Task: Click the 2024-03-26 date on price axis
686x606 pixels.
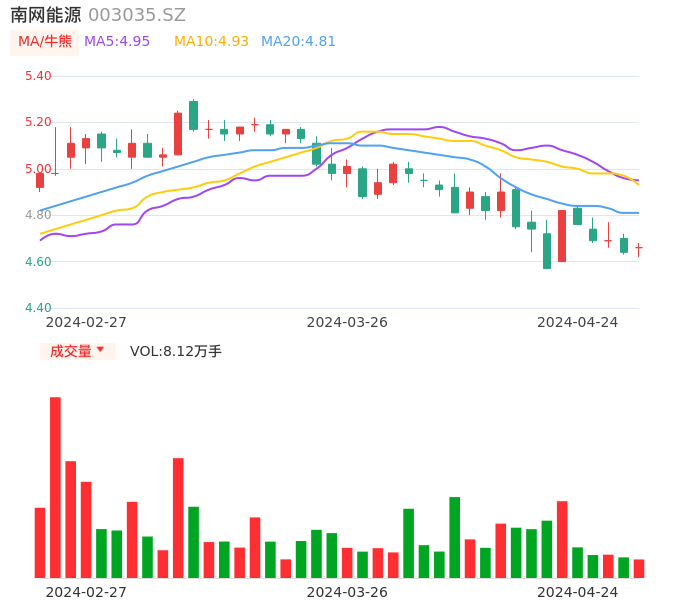Action: (347, 322)
